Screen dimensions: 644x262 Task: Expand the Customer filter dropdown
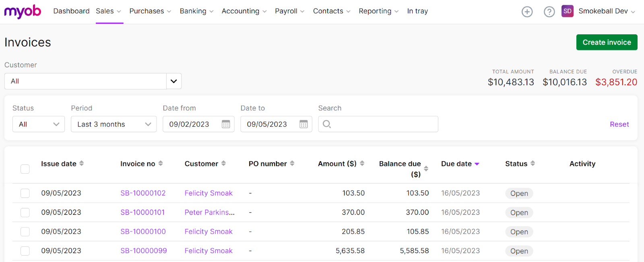173,81
